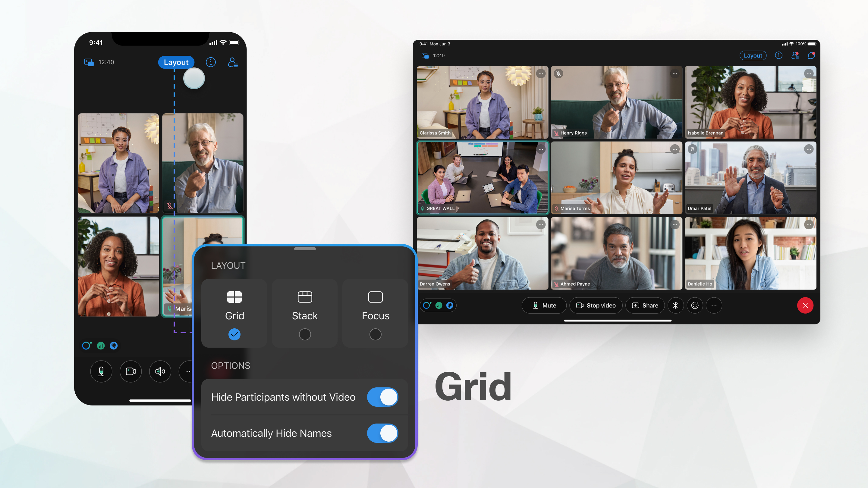Click the Layout button on iPad
The height and width of the screenshot is (488, 868).
753,55
